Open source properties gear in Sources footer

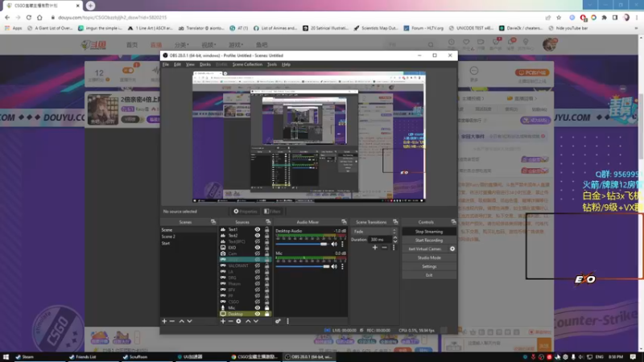[x=238, y=321]
